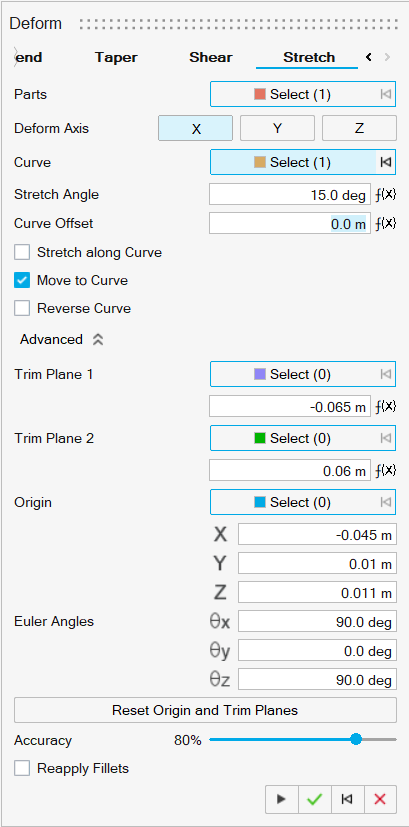
Task: Uncheck Move to Curve checkbox
Action: (22, 280)
